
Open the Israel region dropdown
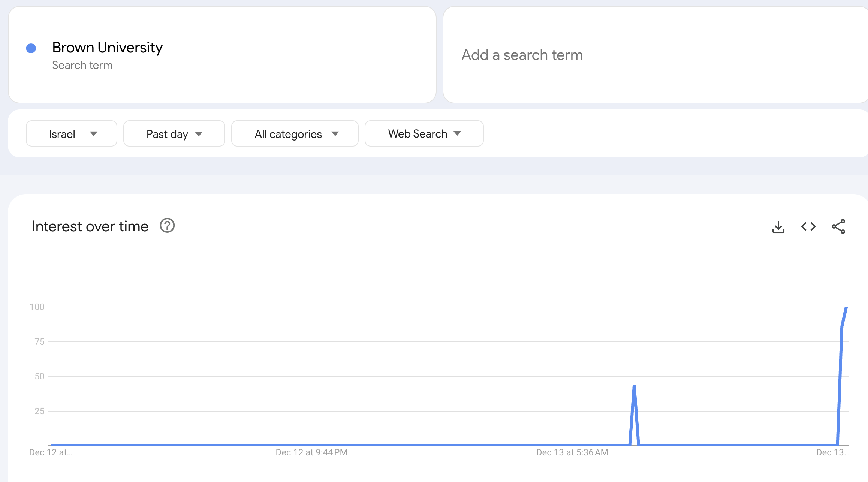pyautogui.click(x=71, y=134)
